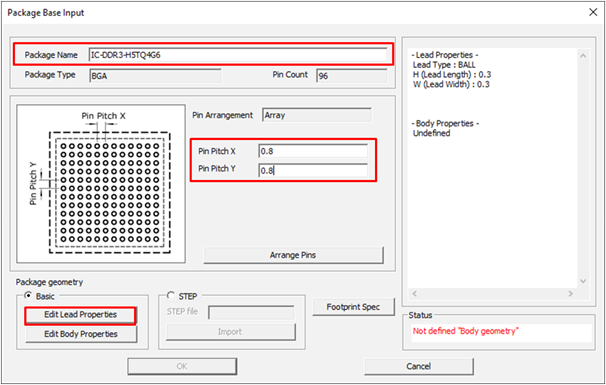Click the Package Name input field

[x=238, y=55]
